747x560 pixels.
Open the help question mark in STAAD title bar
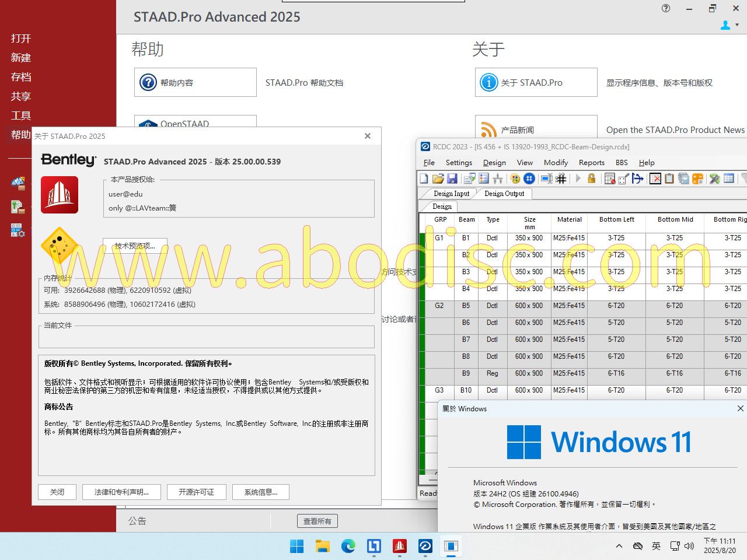[666, 8]
